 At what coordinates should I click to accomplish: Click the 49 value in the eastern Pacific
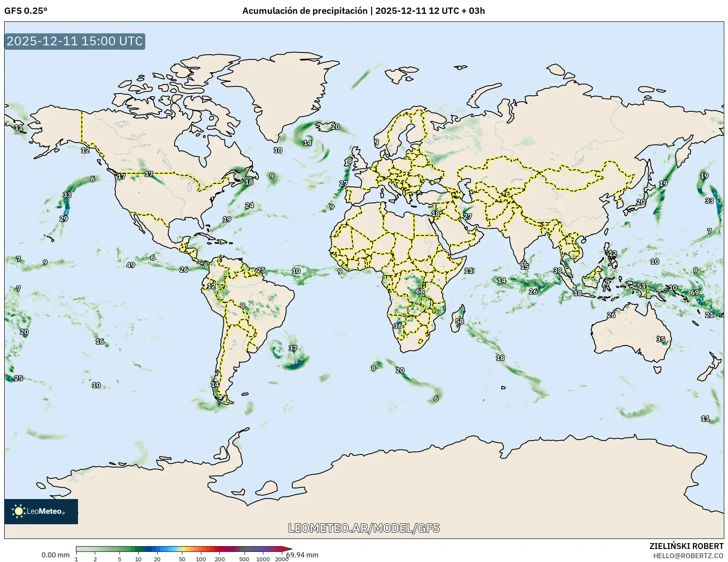pos(130,265)
